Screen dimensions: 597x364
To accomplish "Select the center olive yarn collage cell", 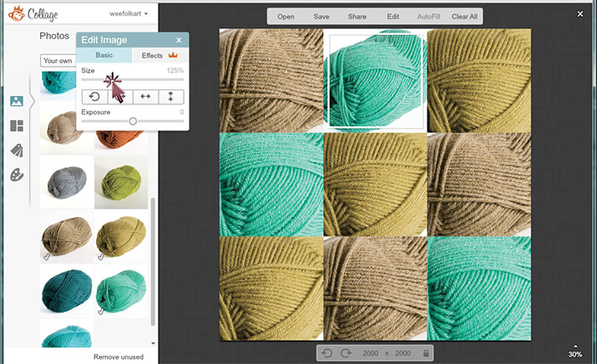I will pos(375,185).
